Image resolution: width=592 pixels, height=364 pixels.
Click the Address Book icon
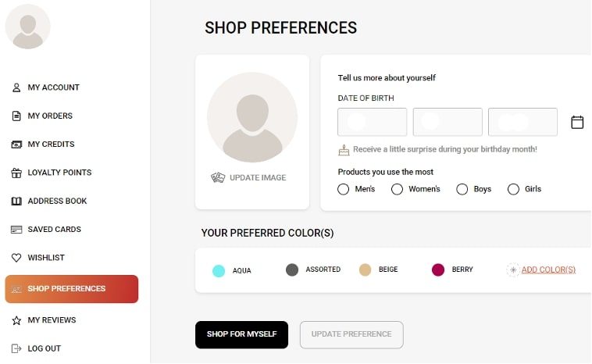pos(16,201)
